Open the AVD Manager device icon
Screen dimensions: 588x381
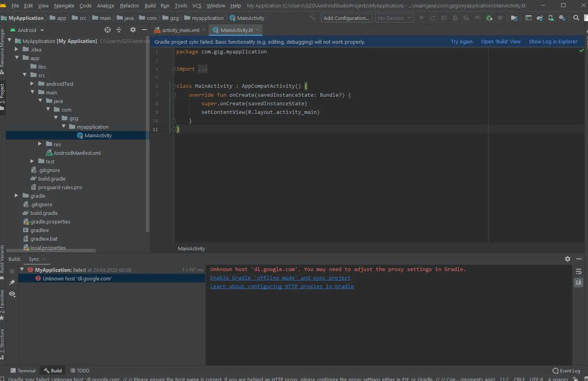tap(551, 18)
